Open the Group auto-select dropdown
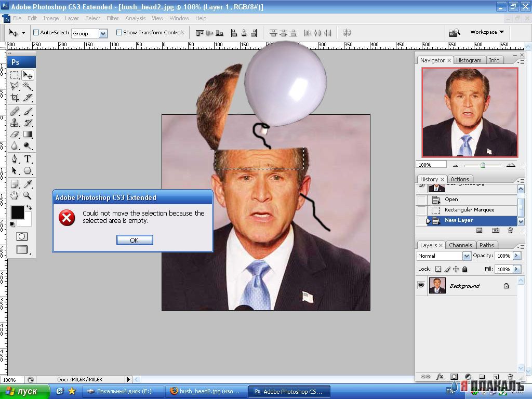The height and width of the screenshot is (399, 532). click(89, 33)
